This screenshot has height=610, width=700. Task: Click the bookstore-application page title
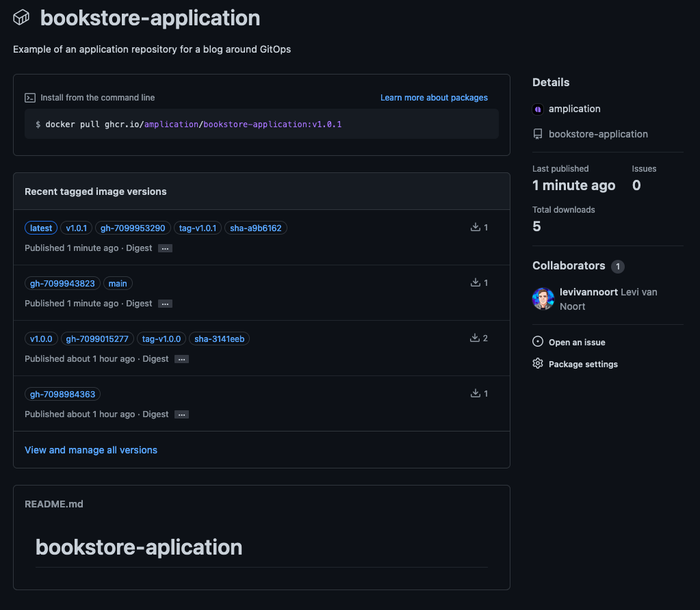150,18
